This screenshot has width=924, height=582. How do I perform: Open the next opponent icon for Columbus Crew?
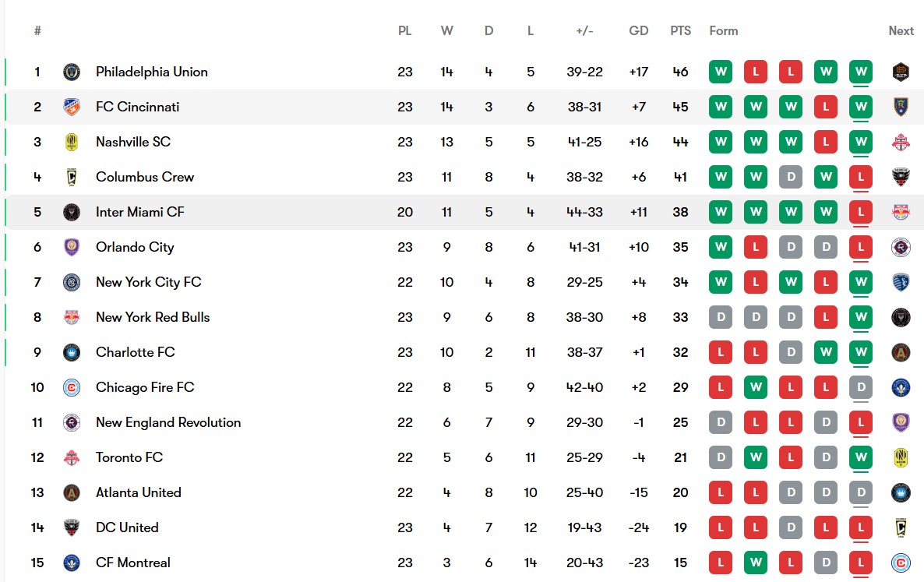[901, 177]
